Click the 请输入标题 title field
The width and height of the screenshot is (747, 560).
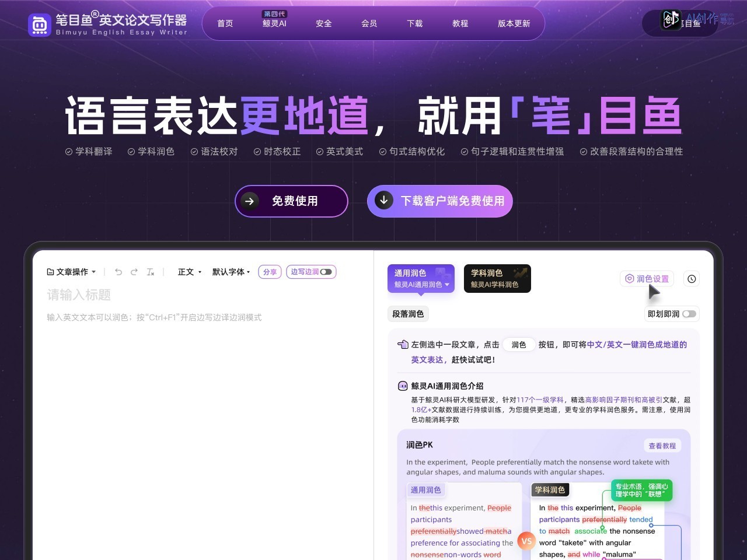click(79, 295)
